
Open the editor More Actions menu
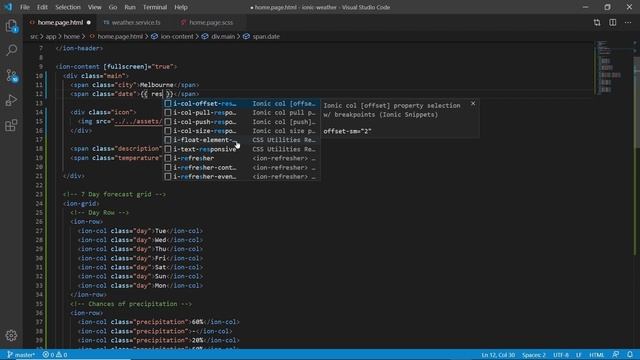628,22
